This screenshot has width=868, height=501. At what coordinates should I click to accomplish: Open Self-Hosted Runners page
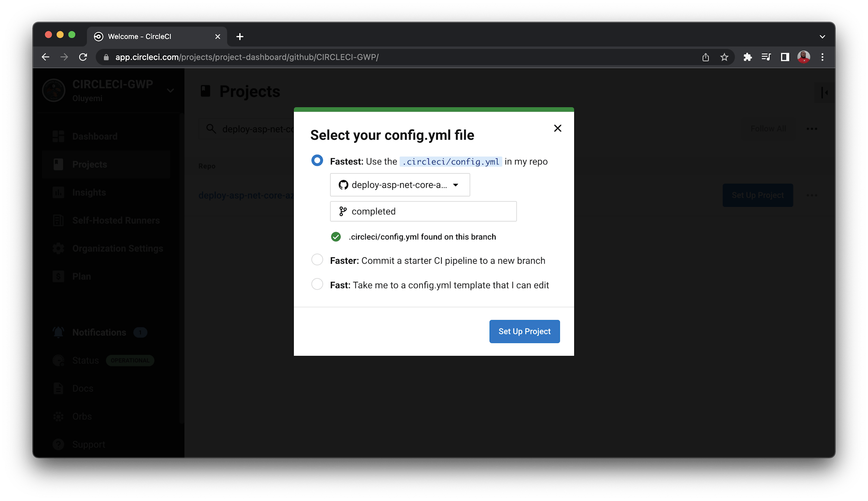[115, 220]
